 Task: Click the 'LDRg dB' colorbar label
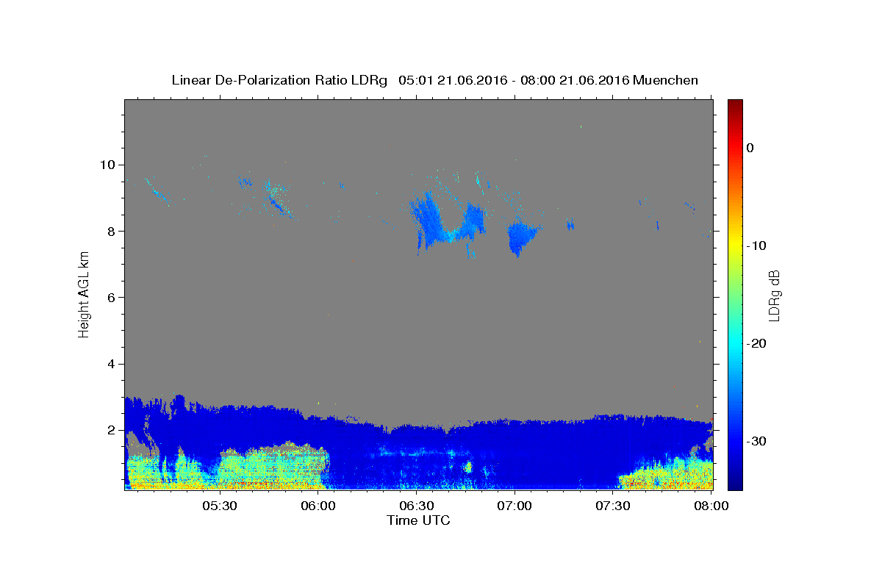(x=774, y=295)
